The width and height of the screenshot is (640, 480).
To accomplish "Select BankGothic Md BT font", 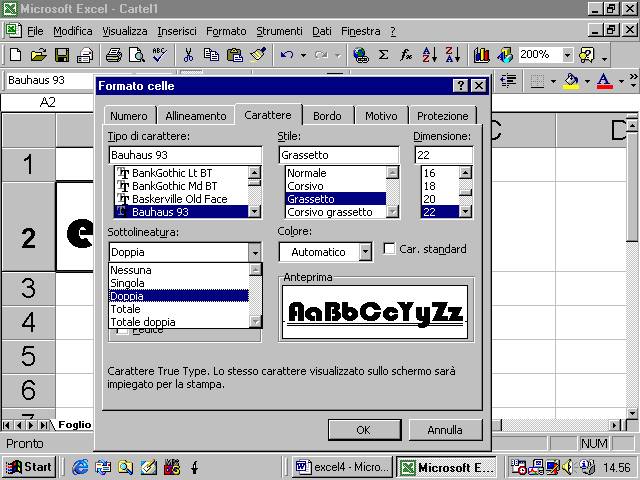I will tap(181, 186).
